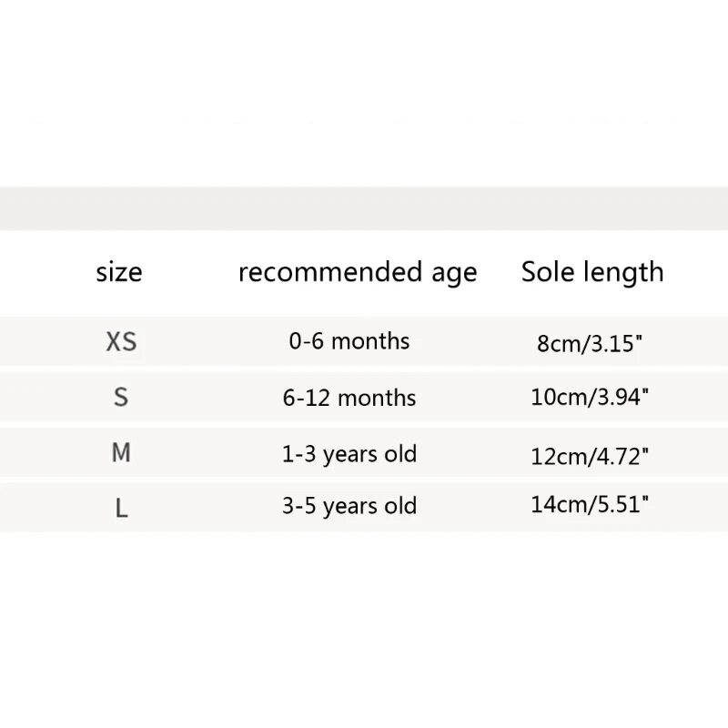Click the "1-3 years old" cell
The height and width of the screenshot is (728, 728).
point(349,453)
